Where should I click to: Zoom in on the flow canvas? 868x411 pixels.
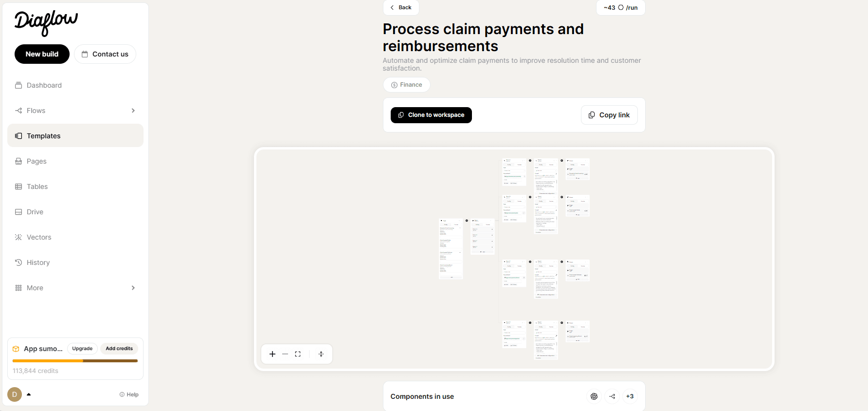[272, 354]
